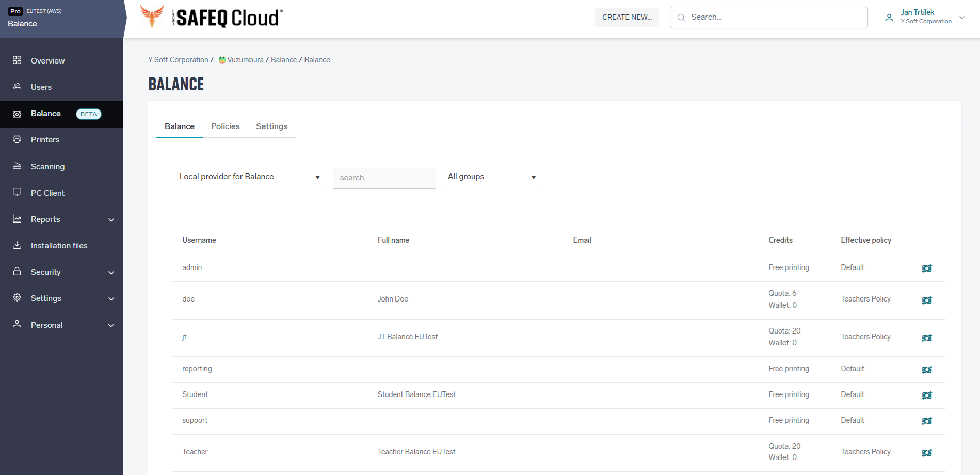Click the Installation files download icon
The width and height of the screenshot is (980, 475).
[17, 245]
